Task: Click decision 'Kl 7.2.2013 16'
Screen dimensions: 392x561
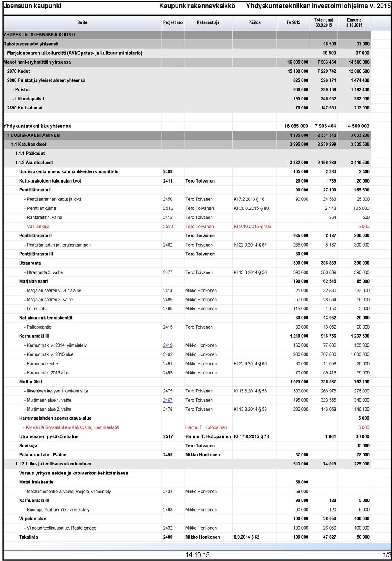Action: click(x=249, y=199)
